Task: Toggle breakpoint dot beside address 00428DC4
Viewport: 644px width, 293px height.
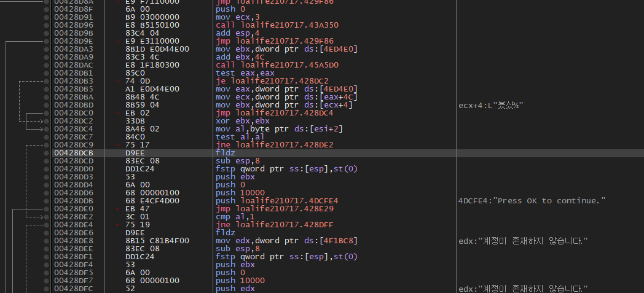Action: (47, 129)
